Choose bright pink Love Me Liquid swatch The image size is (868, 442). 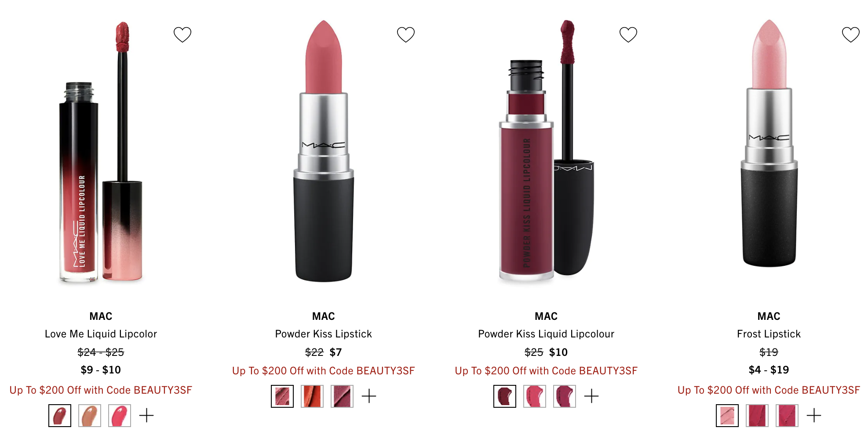(x=120, y=416)
